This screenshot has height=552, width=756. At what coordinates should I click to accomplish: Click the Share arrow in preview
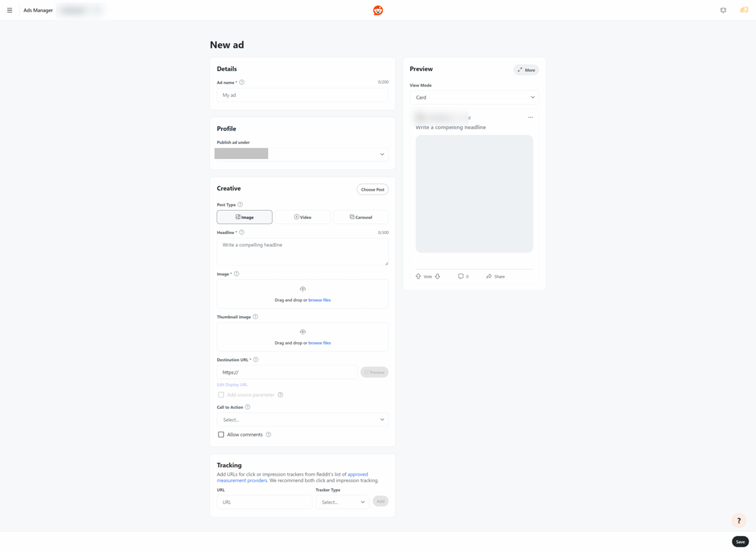click(x=489, y=276)
